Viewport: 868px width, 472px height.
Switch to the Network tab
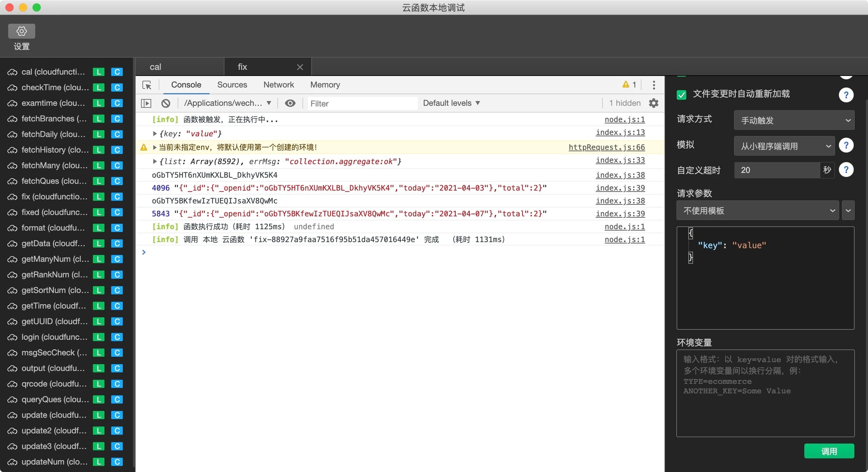(278, 85)
